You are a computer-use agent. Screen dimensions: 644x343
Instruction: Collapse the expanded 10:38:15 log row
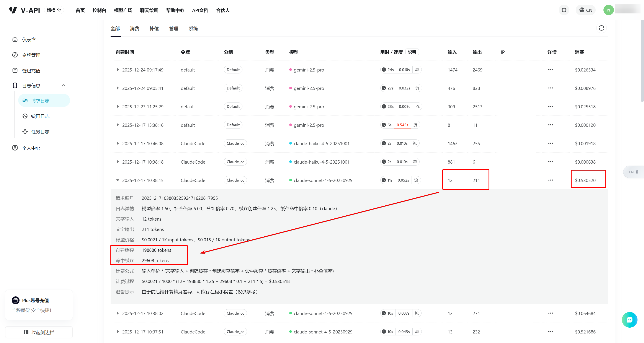click(x=118, y=180)
